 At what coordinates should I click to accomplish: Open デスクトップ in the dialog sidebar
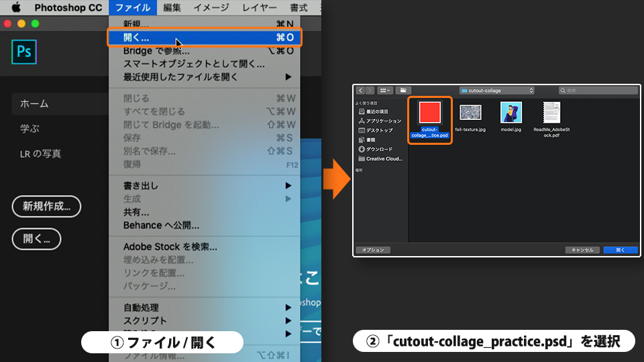coord(376,131)
